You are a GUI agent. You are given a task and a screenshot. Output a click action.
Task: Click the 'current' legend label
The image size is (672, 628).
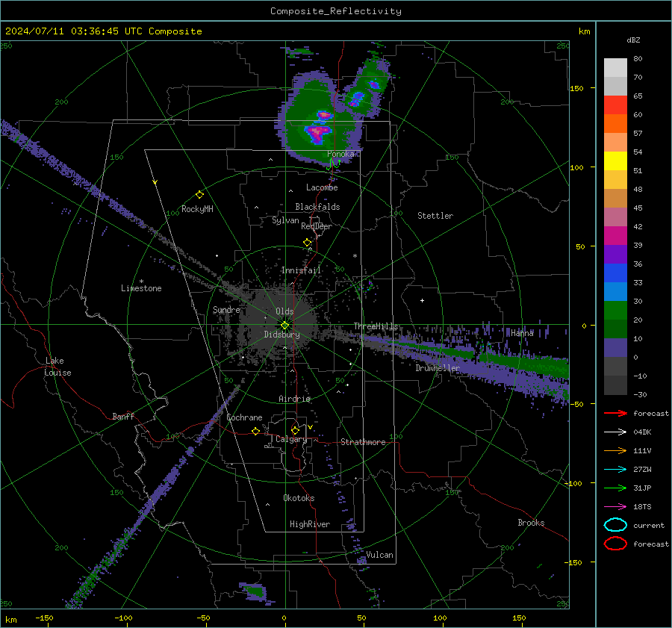[x=649, y=525]
